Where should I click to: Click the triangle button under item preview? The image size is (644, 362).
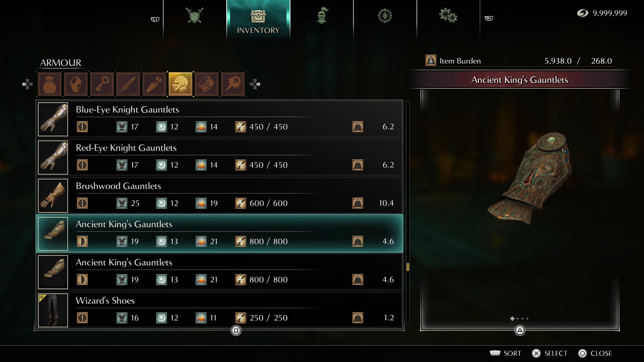click(520, 330)
